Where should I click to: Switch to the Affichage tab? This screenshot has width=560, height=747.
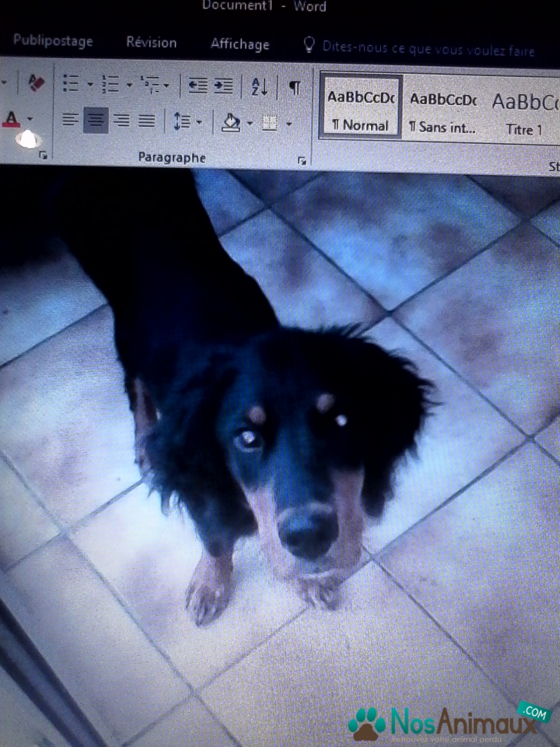click(x=240, y=44)
